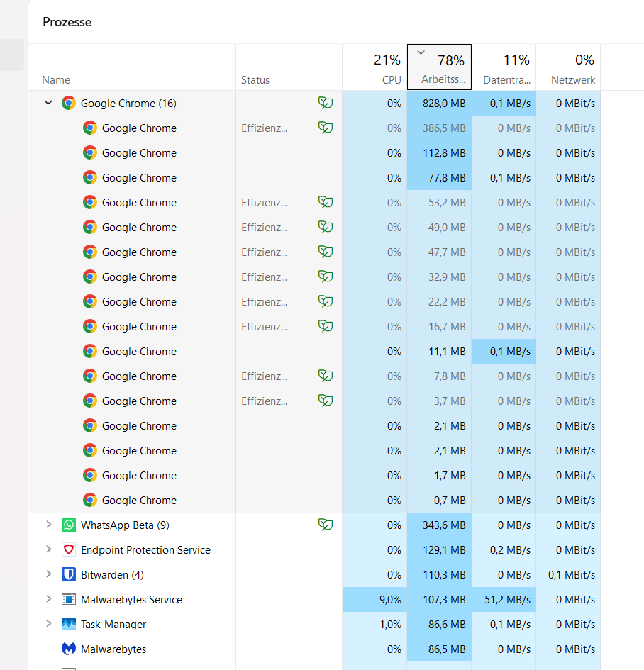Click Chrome icon in the 1,7 MB row

pyautogui.click(x=90, y=475)
